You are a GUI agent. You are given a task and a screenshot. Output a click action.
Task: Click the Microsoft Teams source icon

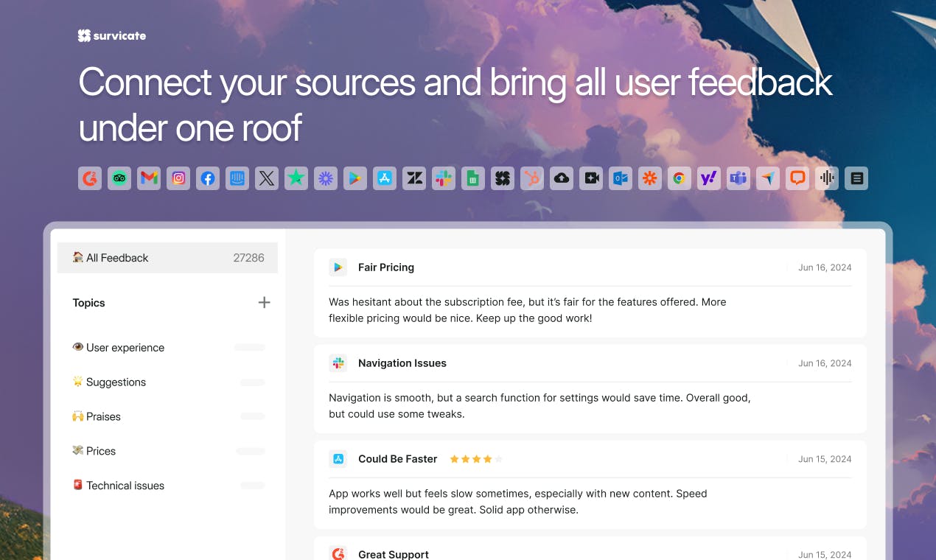[x=738, y=178]
